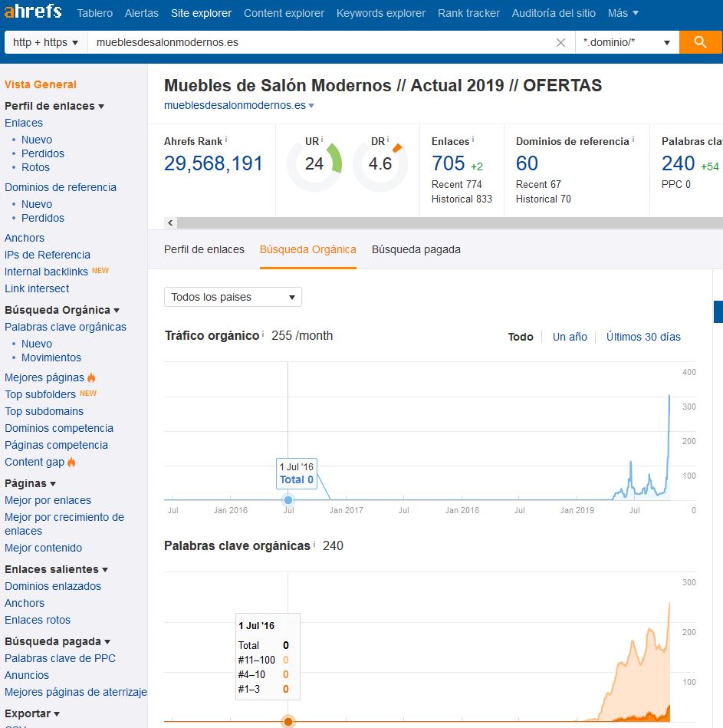Open Palabras clave orgánicas sidebar link
The height and width of the screenshot is (728, 723).
[65, 327]
